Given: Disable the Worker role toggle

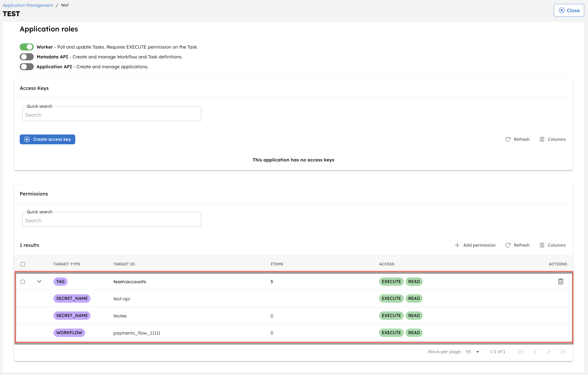Looking at the screenshot, I should [x=27, y=47].
